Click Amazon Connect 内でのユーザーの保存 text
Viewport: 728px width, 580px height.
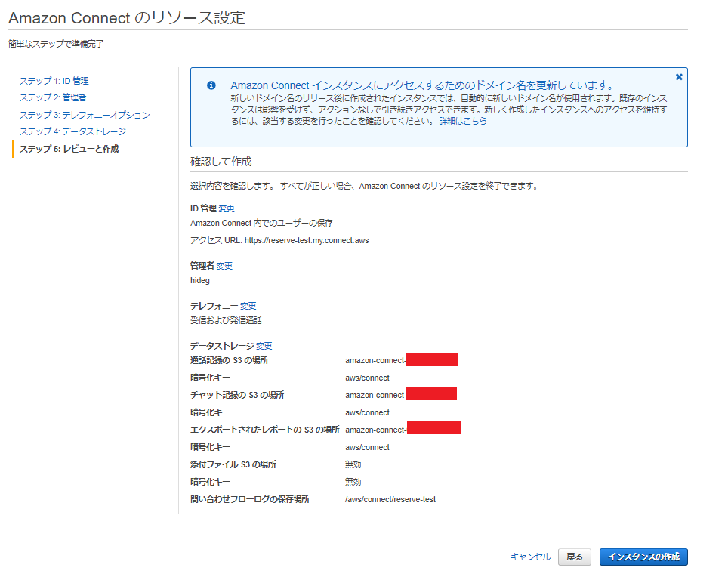261,223
